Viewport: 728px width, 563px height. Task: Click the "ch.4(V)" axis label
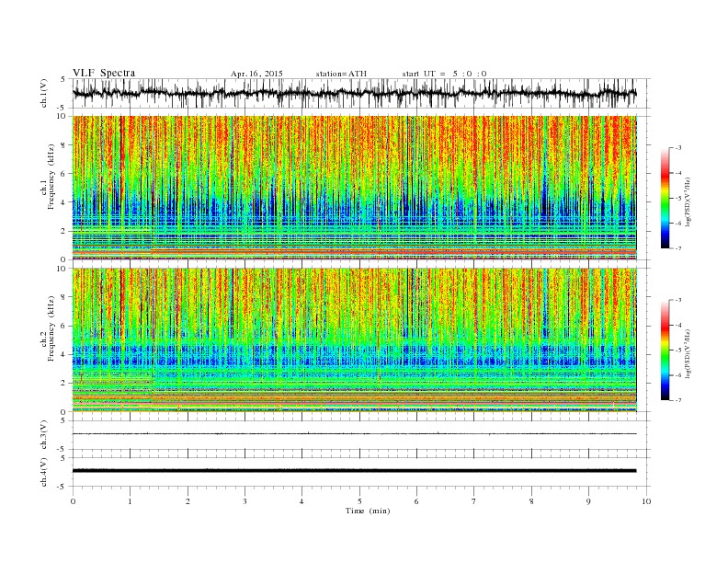click(x=44, y=472)
